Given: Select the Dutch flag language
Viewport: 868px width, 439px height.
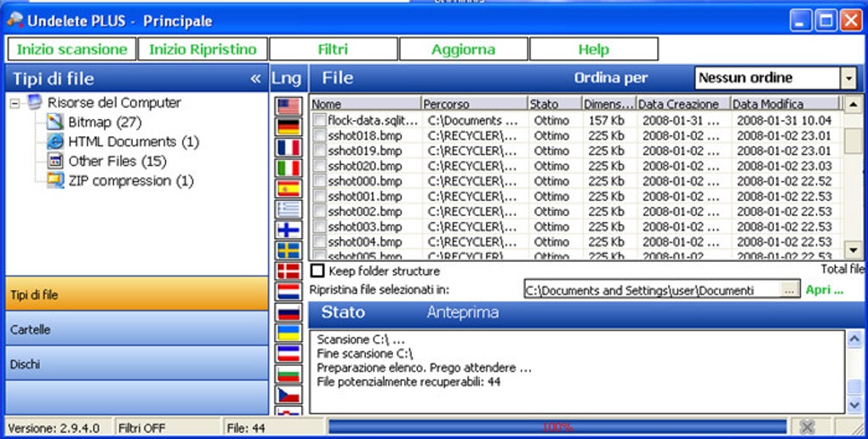Looking at the screenshot, I should pyautogui.click(x=288, y=291).
